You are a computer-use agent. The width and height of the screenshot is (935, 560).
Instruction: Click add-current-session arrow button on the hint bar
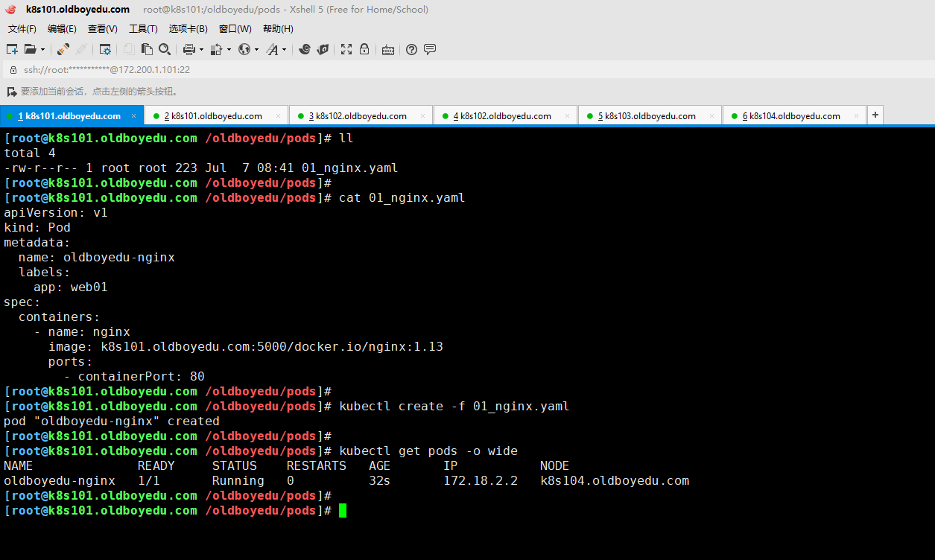point(11,92)
